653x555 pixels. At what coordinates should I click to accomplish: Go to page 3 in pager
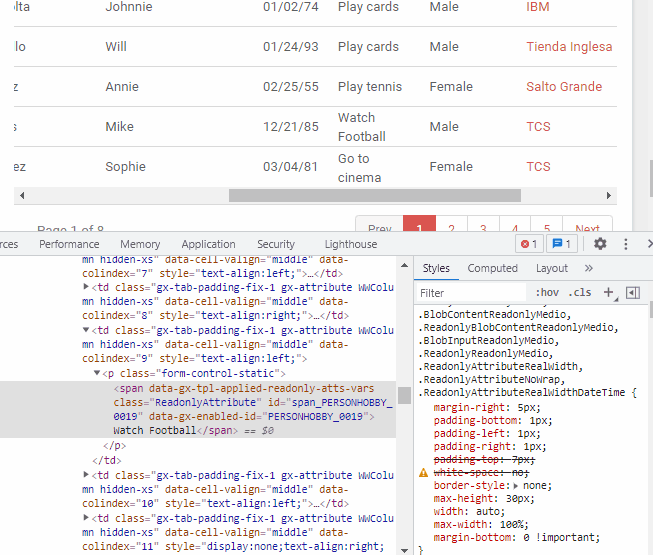(483, 225)
